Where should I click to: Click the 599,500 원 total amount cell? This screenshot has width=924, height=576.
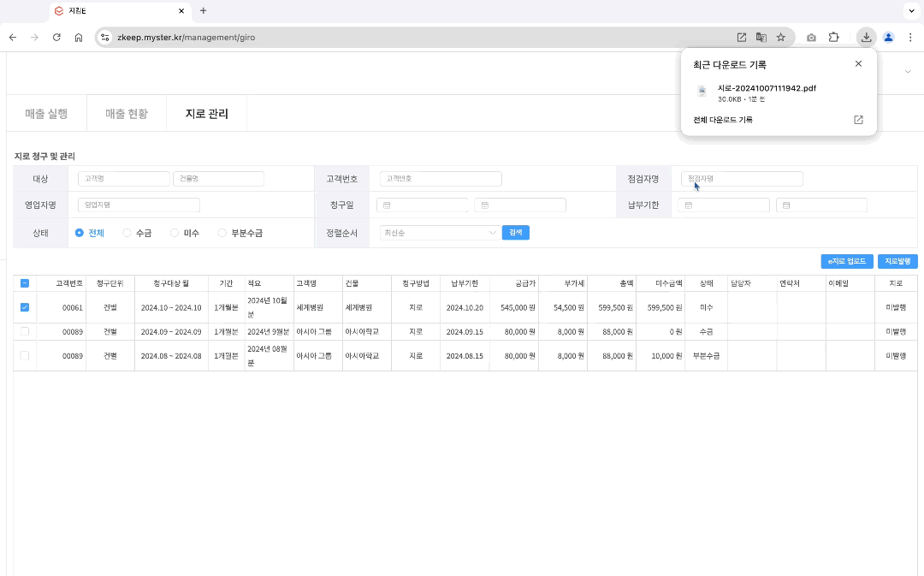coord(612,307)
